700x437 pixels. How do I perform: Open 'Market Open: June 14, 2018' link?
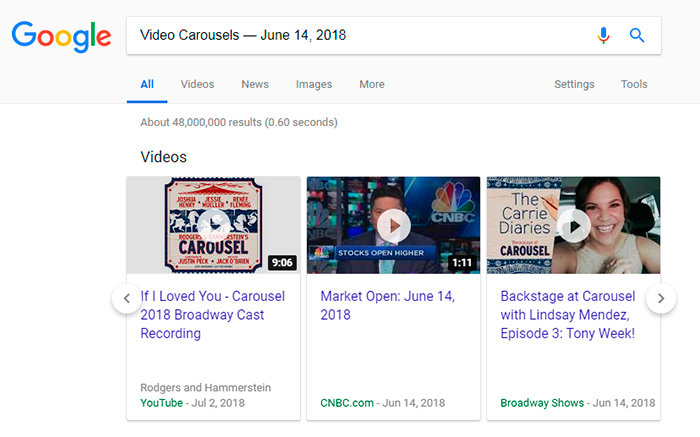(x=388, y=305)
